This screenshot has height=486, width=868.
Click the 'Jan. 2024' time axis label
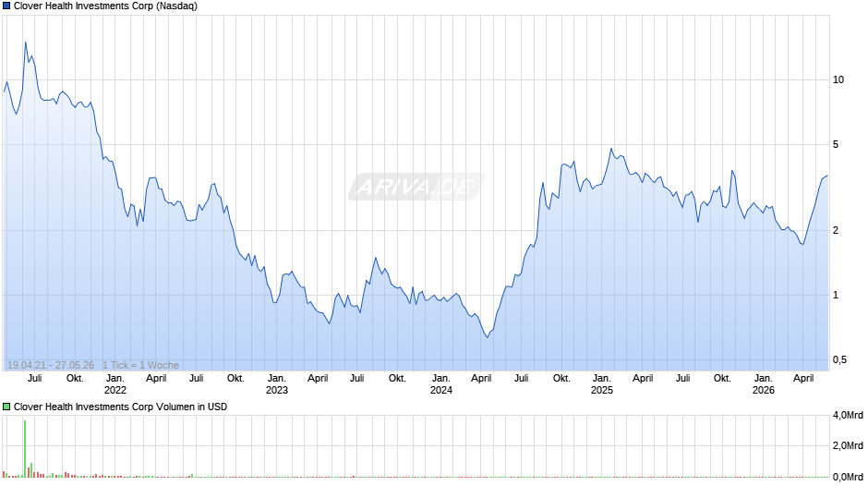pyautogui.click(x=441, y=384)
